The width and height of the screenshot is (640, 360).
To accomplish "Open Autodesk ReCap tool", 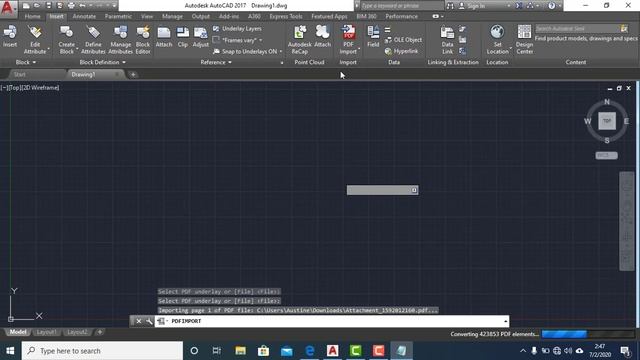I will [x=300, y=40].
